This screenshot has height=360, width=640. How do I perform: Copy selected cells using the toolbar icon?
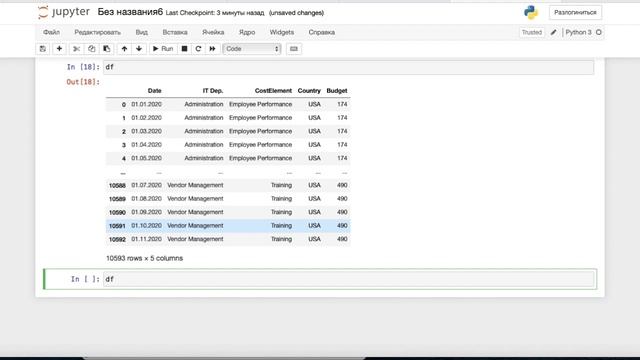coord(91,49)
